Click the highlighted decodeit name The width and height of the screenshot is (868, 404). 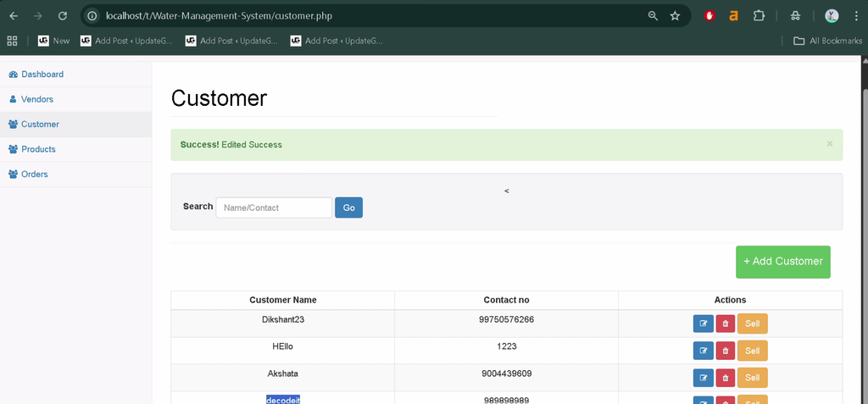283,400
